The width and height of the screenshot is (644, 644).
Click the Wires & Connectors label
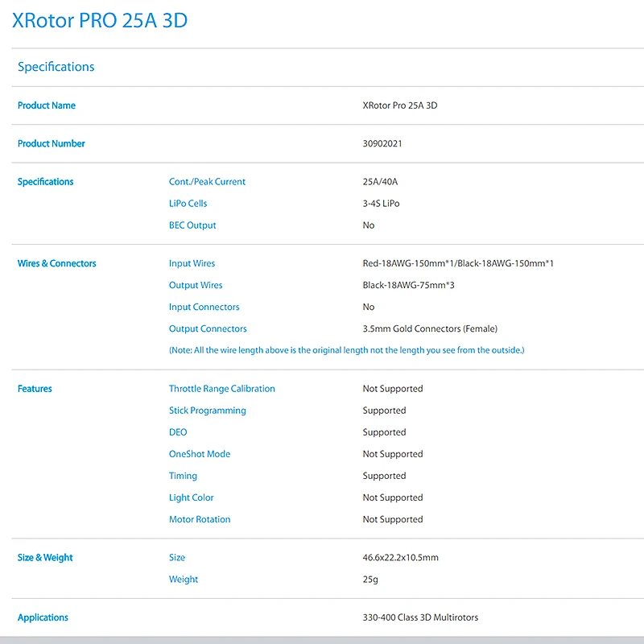click(56, 264)
